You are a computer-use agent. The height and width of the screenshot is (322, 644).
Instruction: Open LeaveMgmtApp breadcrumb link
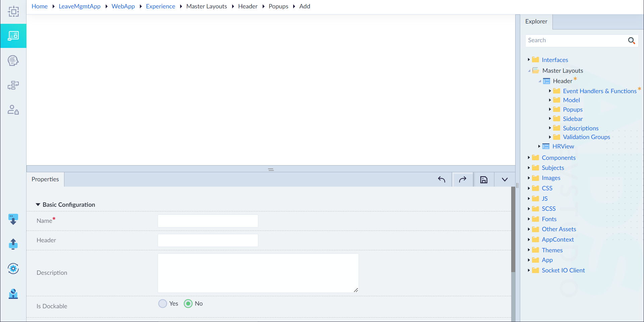click(79, 6)
